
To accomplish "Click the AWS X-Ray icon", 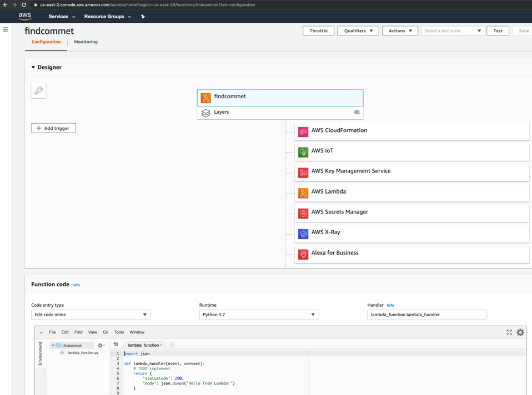I will pos(303,234).
